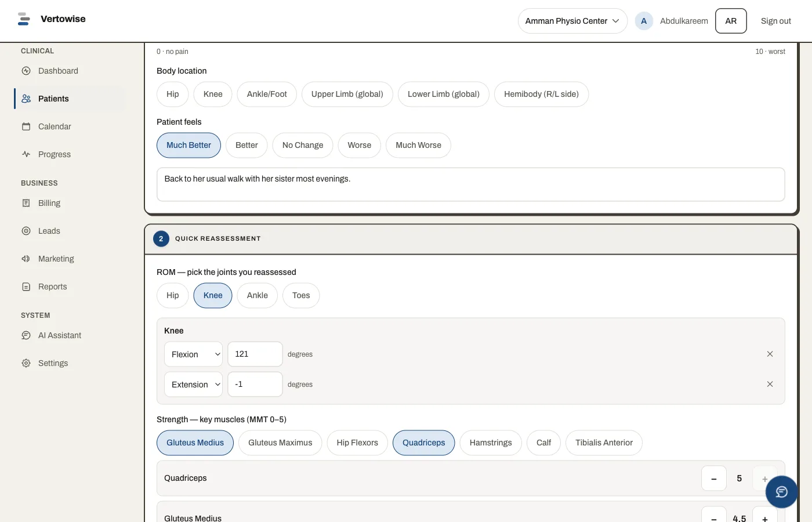Click the user avatar A

644,21
